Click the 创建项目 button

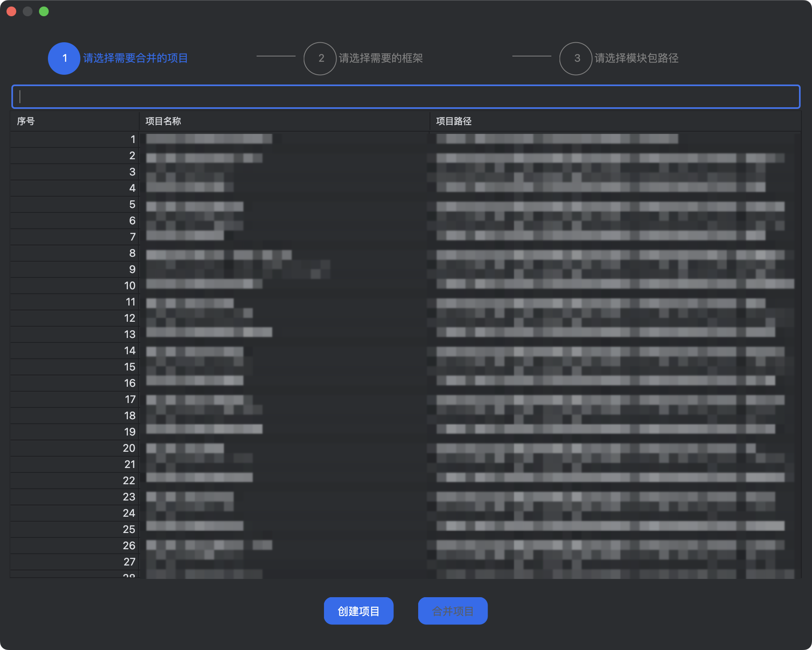(x=358, y=611)
